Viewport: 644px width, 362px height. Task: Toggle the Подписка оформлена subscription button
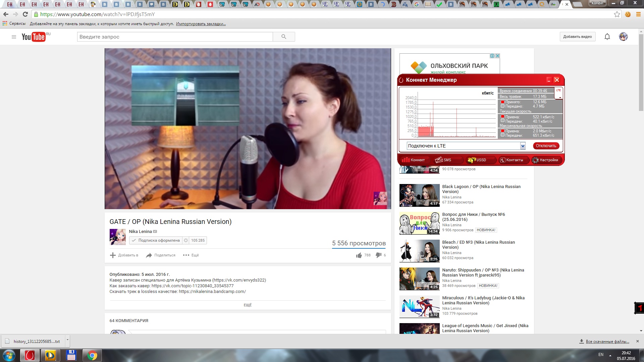click(156, 240)
